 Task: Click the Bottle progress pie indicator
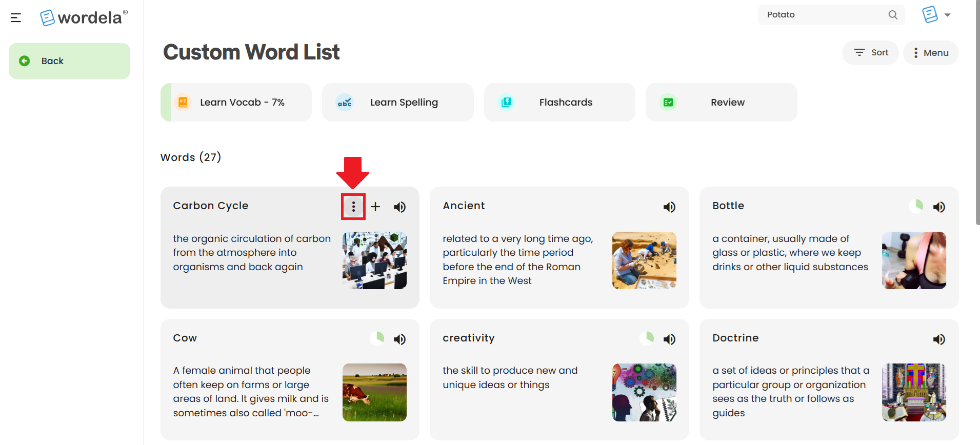tap(916, 206)
